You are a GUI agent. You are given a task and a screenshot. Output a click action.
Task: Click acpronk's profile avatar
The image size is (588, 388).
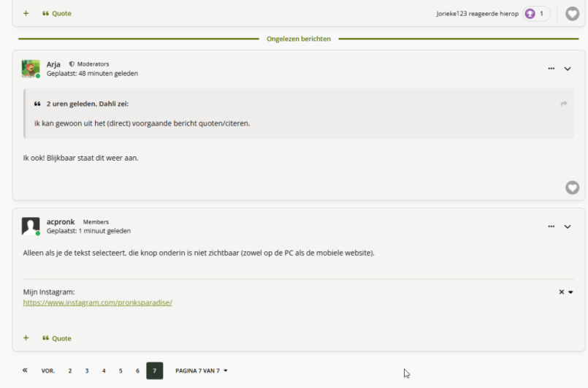tap(31, 227)
